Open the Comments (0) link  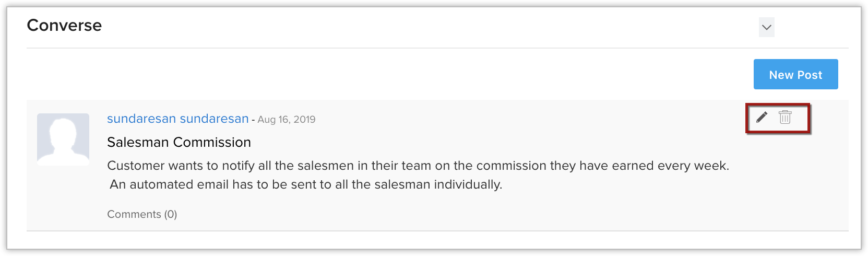tap(142, 214)
